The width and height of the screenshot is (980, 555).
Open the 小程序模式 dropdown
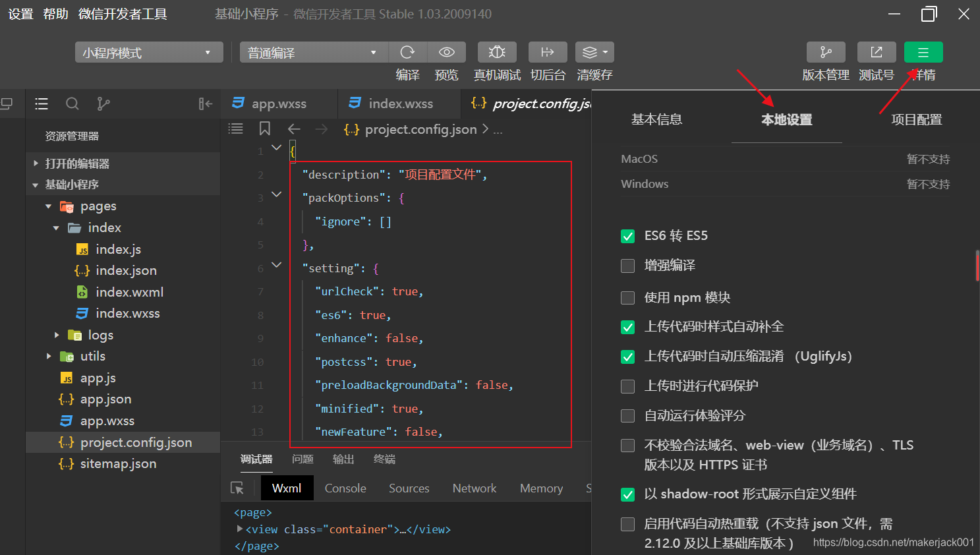click(148, 53)
